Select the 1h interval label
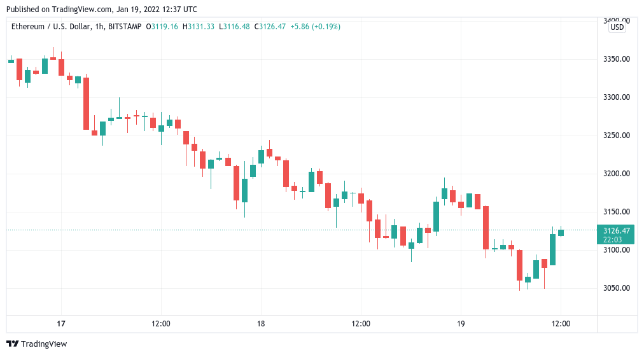 tap(99, 27)
